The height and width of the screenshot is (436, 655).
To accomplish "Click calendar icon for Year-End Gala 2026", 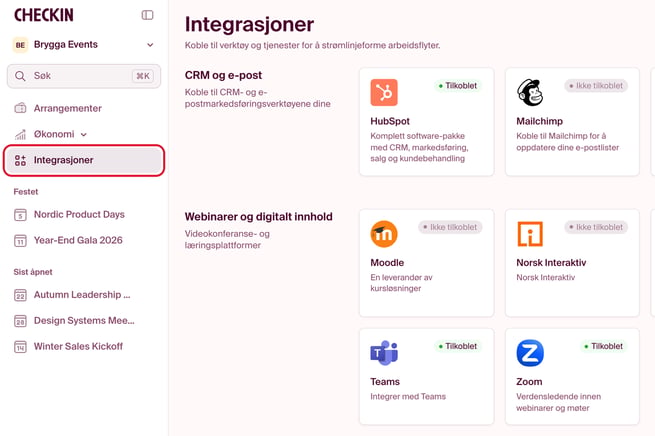I will point(20,241).
